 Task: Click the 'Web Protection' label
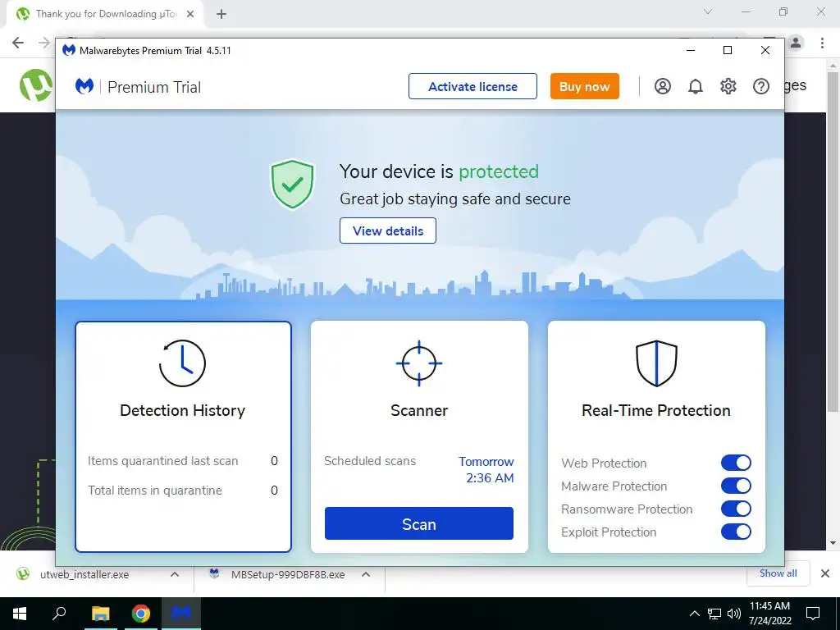point(604,463)
